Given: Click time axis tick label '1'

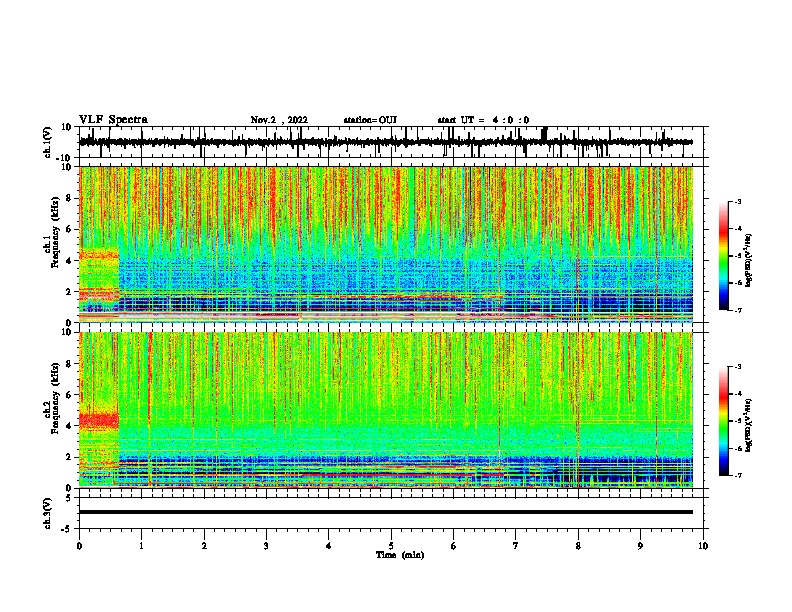Looking at the screenshot, I should pos(141,546).
